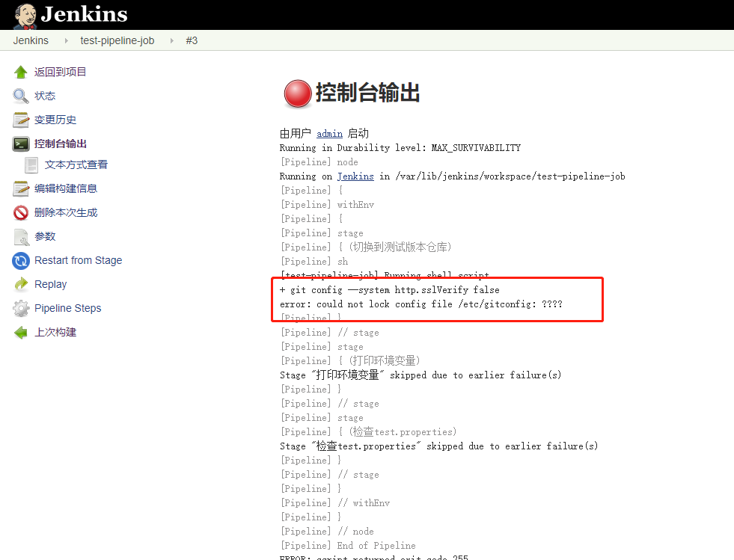
Task: Click the blue Restart from Stage icon
Action: click(x=21, y=260)
